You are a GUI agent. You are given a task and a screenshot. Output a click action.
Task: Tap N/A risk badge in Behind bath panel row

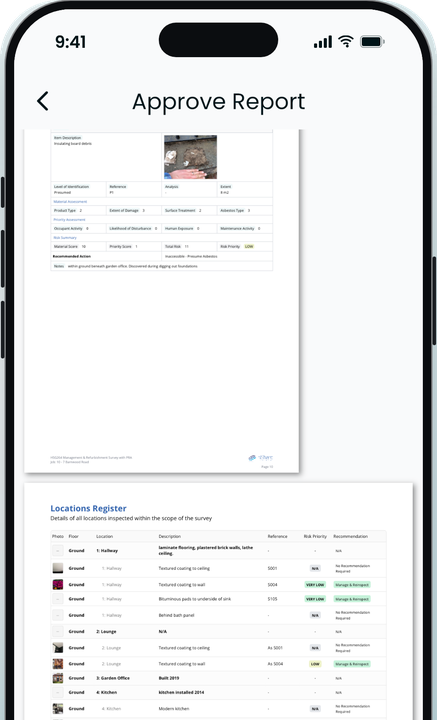click(x=315, y=615)
